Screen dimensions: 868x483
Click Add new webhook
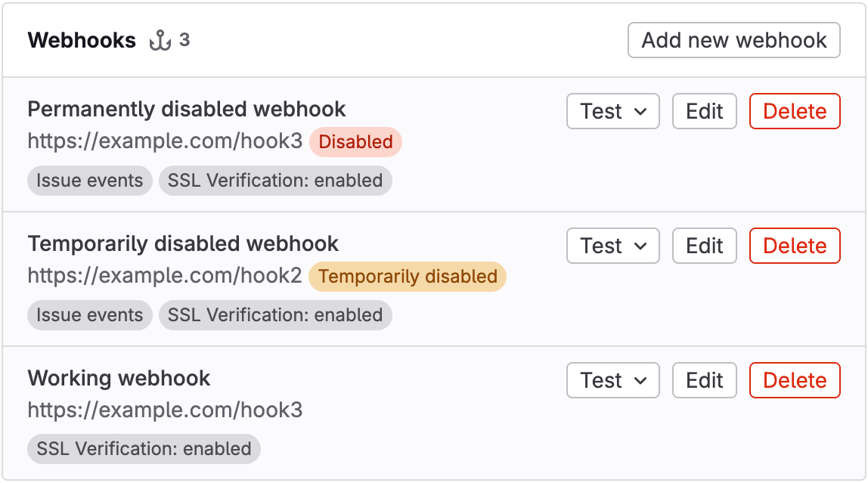point(733,40)
